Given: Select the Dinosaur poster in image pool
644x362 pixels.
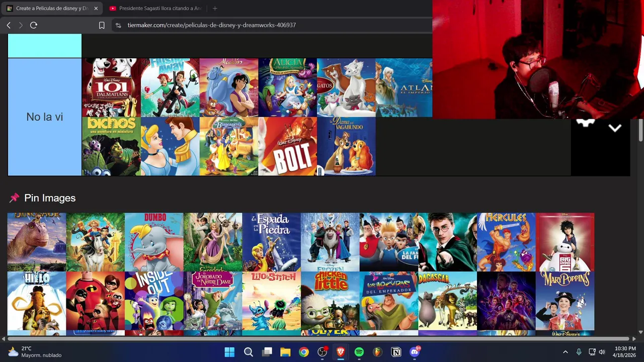Looking at the screenshot, I should tap(37, 242).
